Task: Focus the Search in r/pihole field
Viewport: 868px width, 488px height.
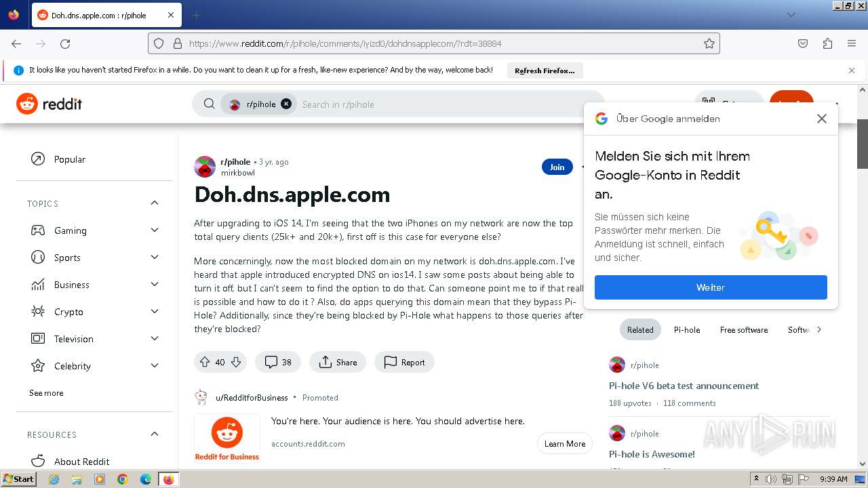Action: 448,104
